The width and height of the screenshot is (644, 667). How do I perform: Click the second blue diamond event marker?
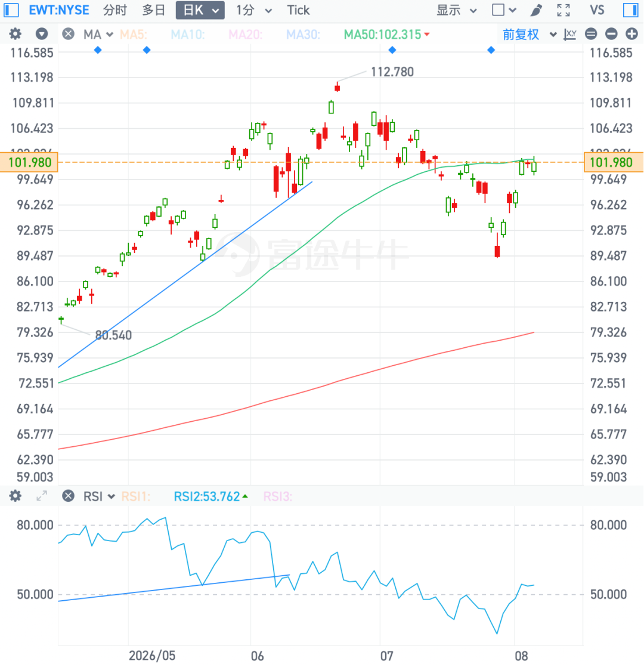[x=147, y=50]
